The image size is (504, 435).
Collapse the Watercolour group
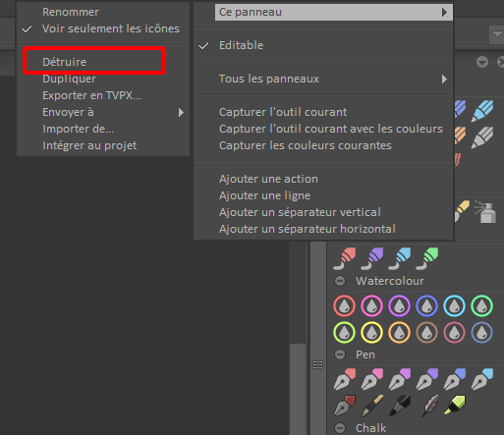(x=340, y=281)
